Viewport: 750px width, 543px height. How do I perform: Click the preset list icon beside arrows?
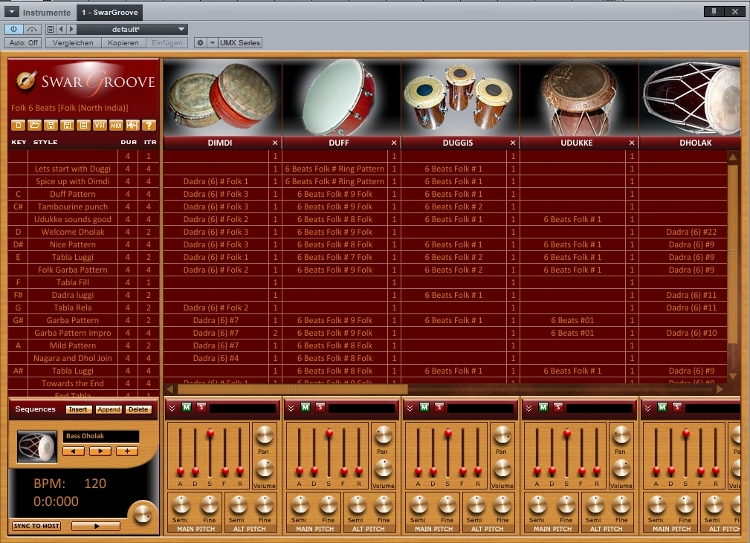[x=50, y=29]
